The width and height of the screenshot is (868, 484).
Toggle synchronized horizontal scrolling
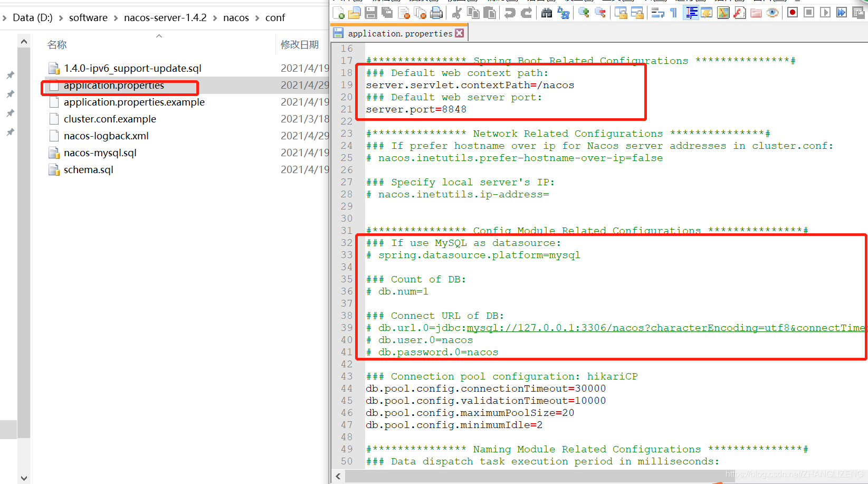(x=637, y=13)
